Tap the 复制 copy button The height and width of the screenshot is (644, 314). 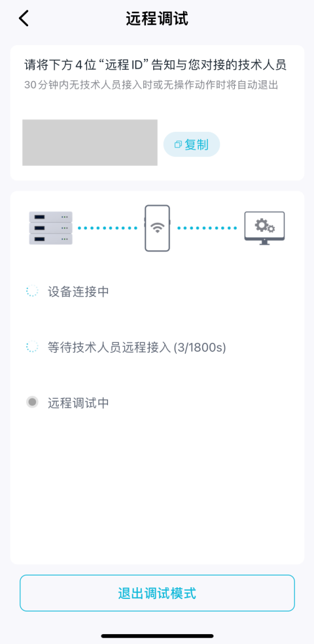tap(192, 144)
